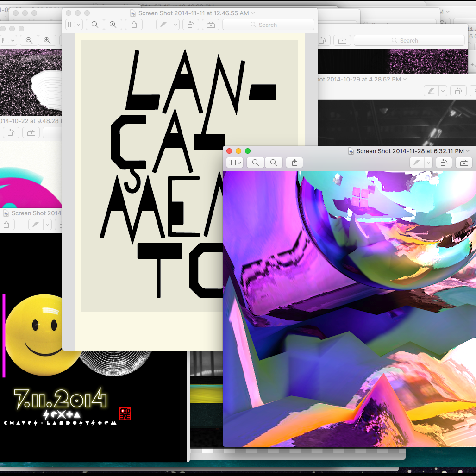476x476 pixels.
Task: Open sidebar view menu in the 12.46.55 AM window
Action: pyautogui.click(x=74, y=25)
